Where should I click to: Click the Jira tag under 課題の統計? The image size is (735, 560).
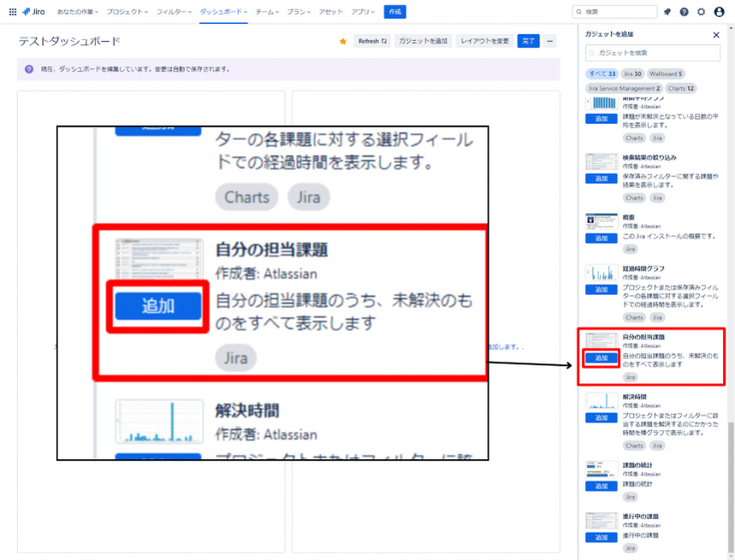pos(631,497)
